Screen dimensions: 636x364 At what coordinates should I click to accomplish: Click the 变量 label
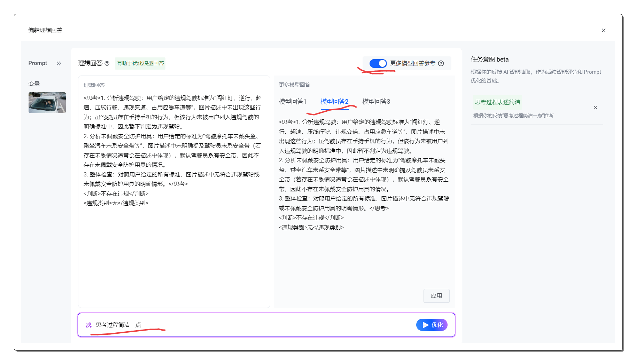point(34,84)
